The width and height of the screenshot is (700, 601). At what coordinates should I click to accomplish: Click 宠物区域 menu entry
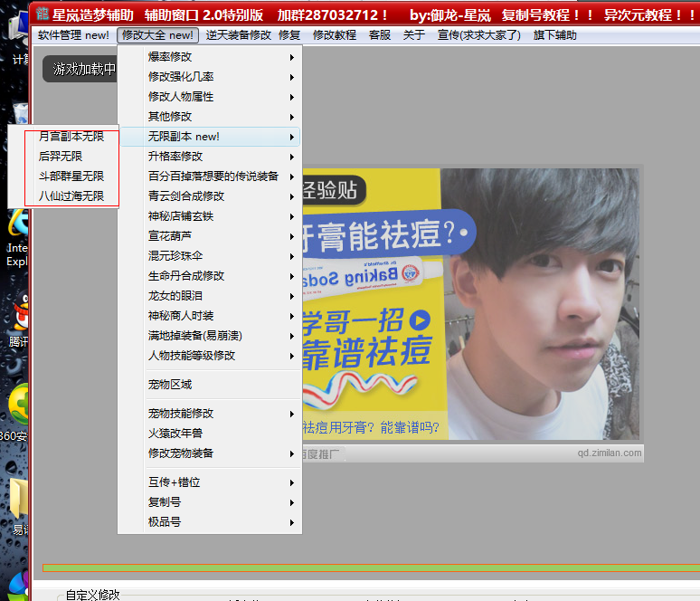pyautogui.click(x=170, y=385)
